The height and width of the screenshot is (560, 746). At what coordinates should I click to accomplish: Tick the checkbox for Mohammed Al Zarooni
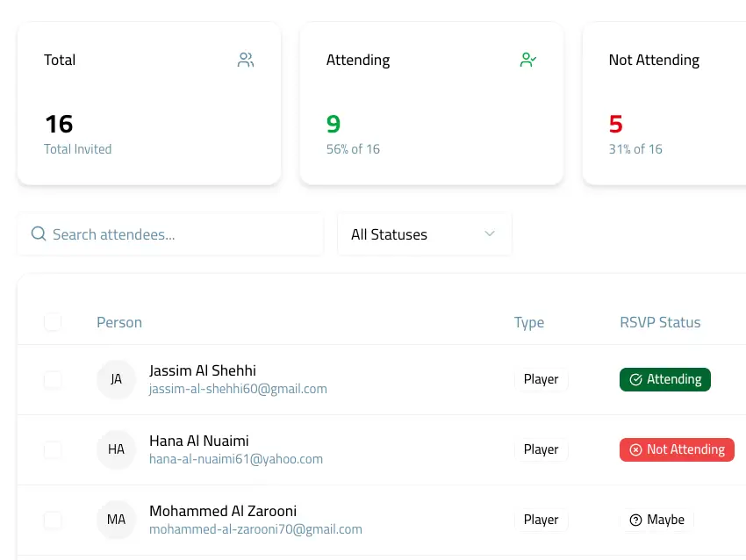[x=53, y=520]
